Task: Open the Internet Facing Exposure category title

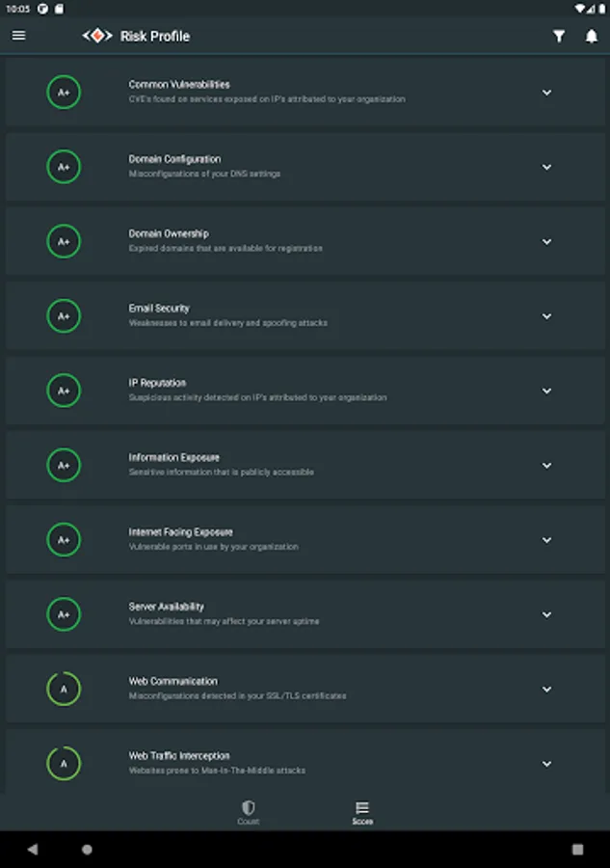Action: click(180, 531)
